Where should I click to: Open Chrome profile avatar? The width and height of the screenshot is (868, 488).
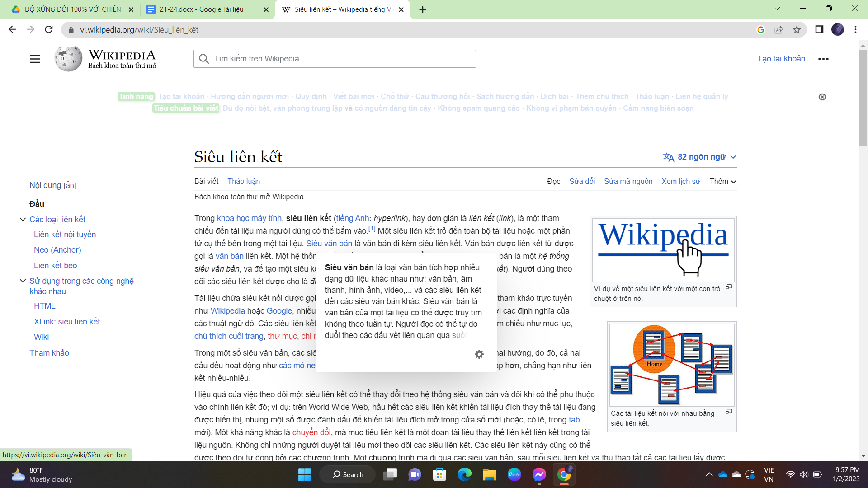coord(838,29)
